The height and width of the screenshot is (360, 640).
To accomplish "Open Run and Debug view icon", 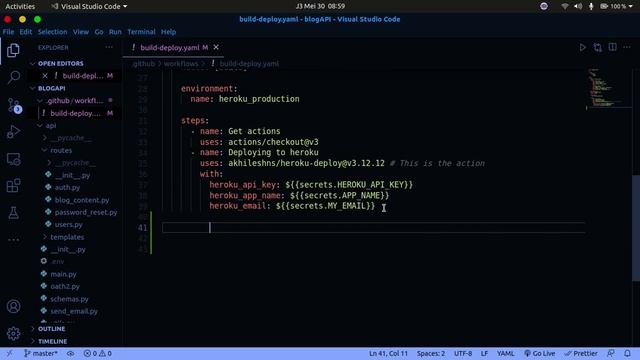I will pyautogui.click(x=13, y=132).
